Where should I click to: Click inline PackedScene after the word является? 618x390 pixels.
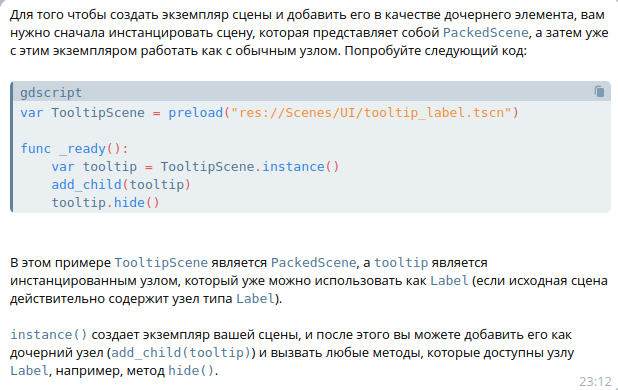(x=313, y=262)
